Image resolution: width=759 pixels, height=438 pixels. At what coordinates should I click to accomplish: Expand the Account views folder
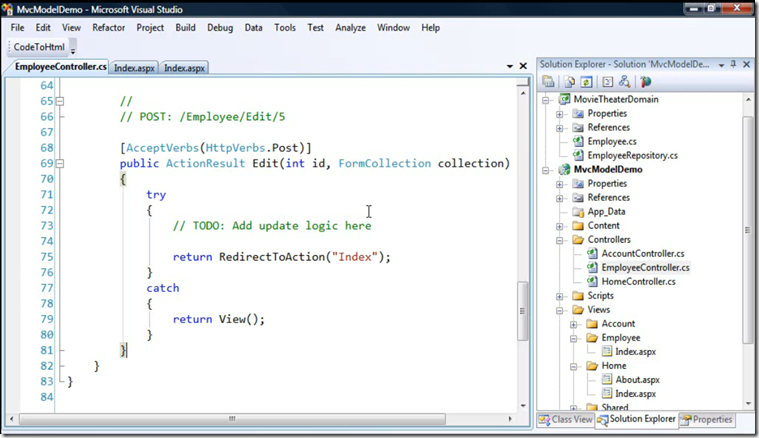pyautogui.click(x=574, y=325)
